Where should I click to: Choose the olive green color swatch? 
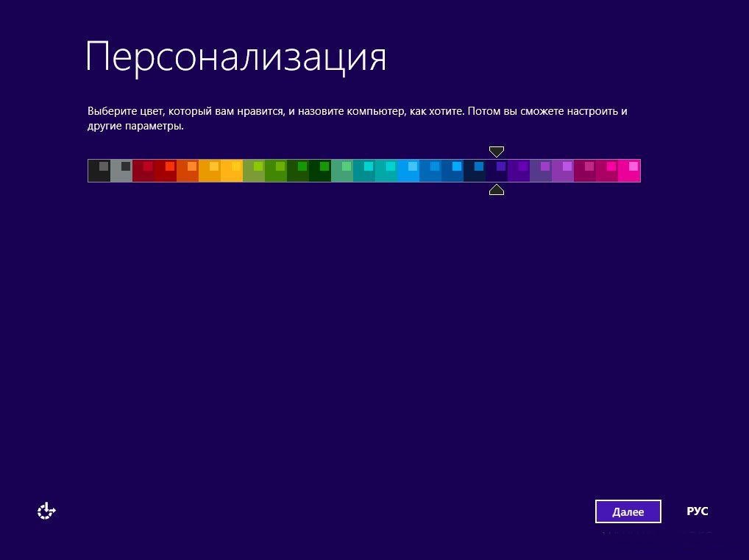pyautogui.click(x=254, y=171)
